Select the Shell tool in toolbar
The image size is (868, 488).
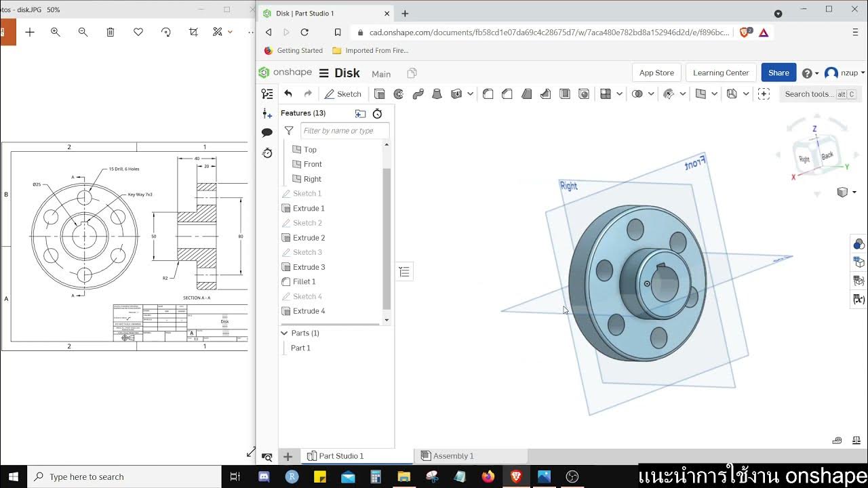coord(564,94)
